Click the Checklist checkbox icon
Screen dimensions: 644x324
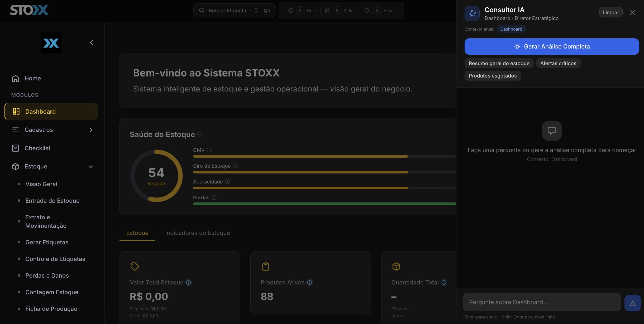click(x=16, y=148)
